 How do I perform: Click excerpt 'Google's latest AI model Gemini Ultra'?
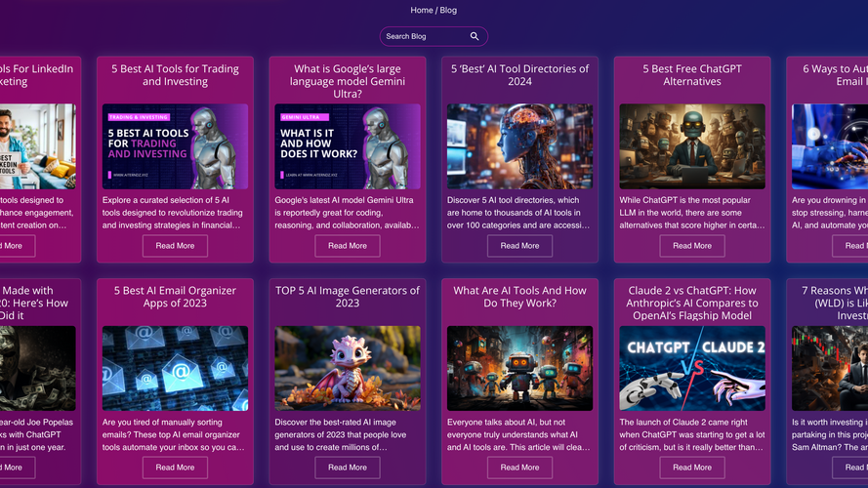pos(348,213)
